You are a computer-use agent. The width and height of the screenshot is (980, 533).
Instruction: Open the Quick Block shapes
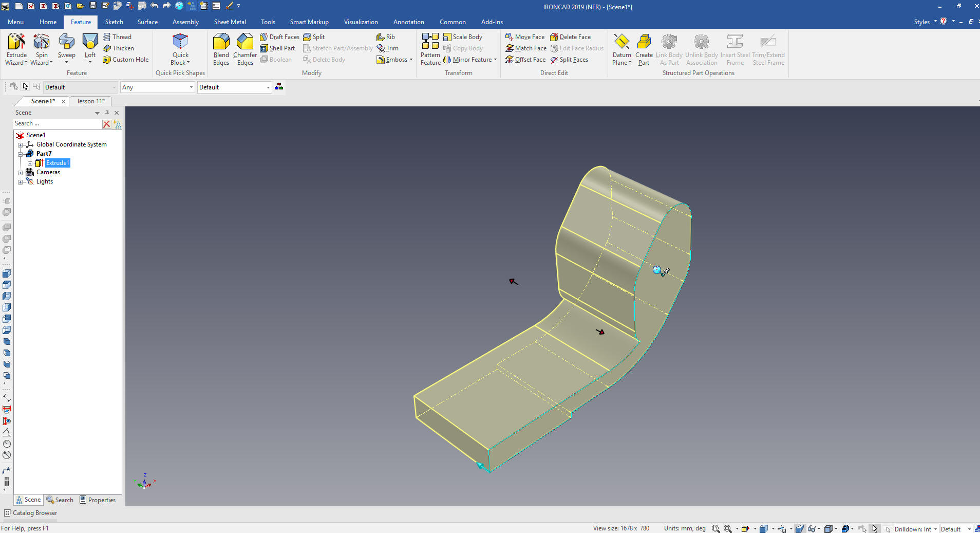point(180,49)
